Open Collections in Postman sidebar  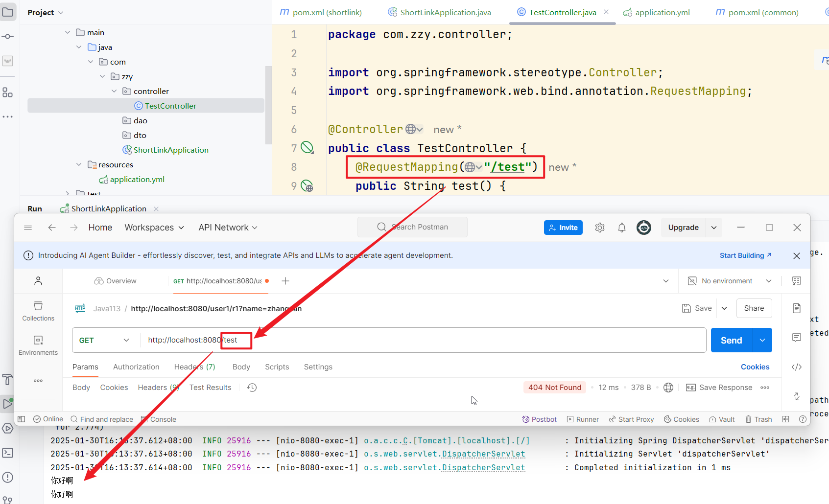click(x=38, y=311)
